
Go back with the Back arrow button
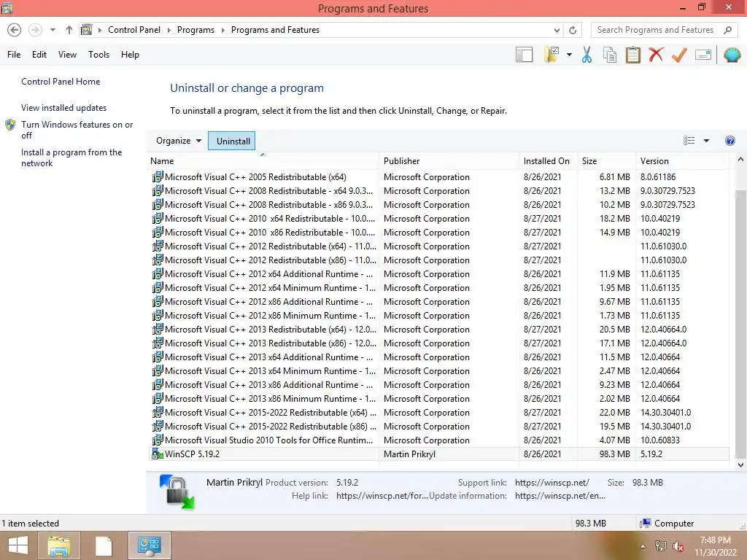[x=15, y=30]
